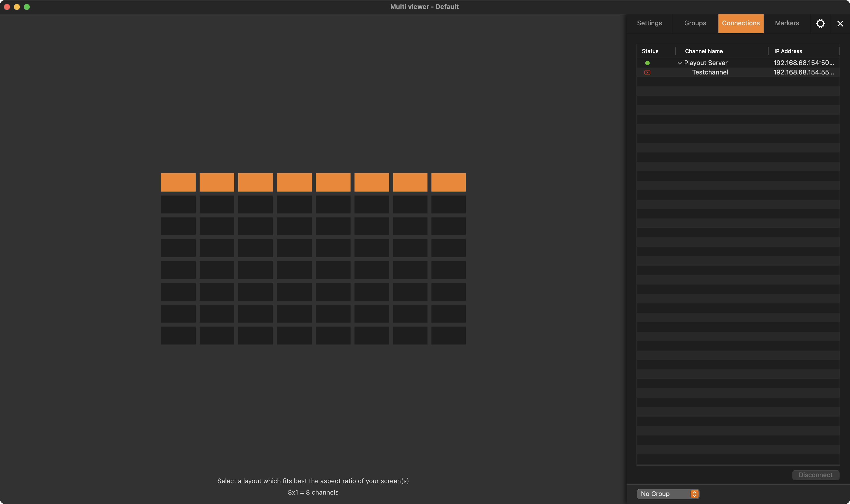The height and width of the screenshot is (504, 850).
Task: Close the window with the red button
Action: point(7,7)
